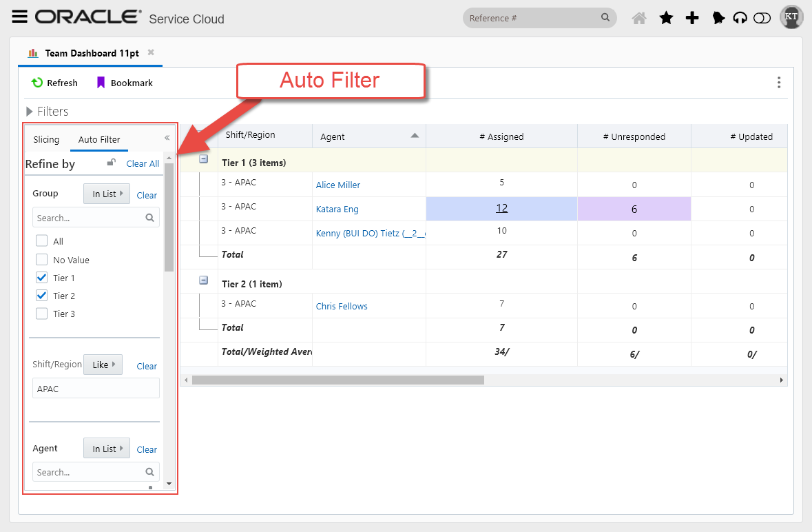
Task: Open the notifications bell icon
Action: (x=718, y=17)
